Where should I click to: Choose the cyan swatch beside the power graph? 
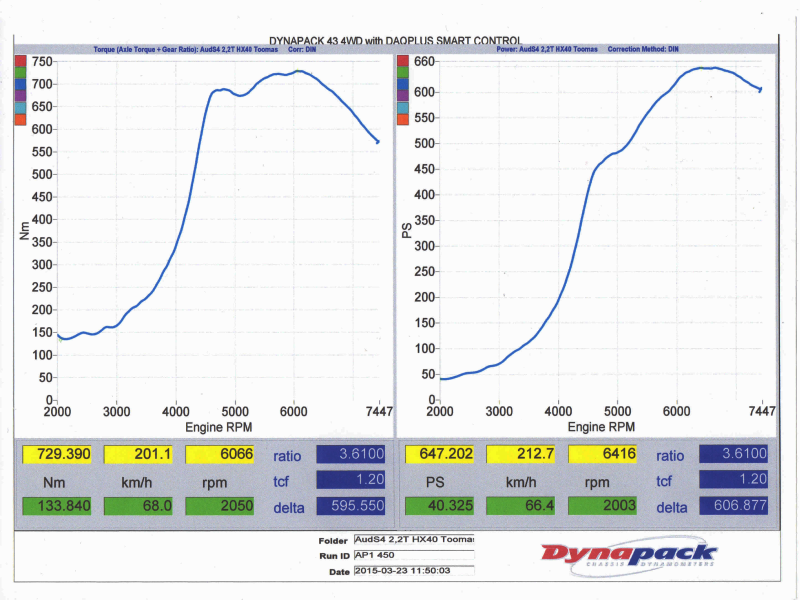(403, 108)
